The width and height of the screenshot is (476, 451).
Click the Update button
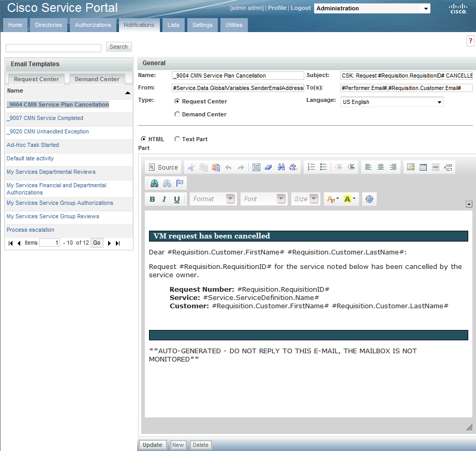(x=153, y=445)
